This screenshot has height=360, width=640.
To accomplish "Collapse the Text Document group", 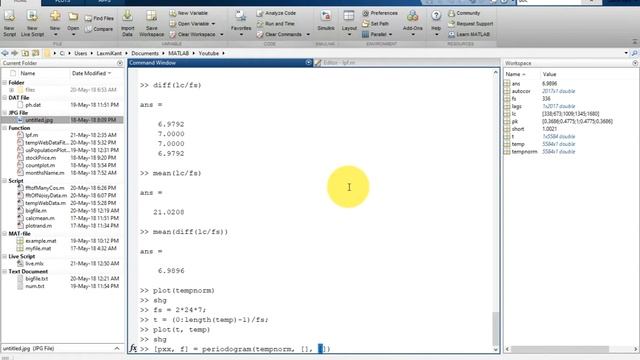I will (x=4, y=271).
